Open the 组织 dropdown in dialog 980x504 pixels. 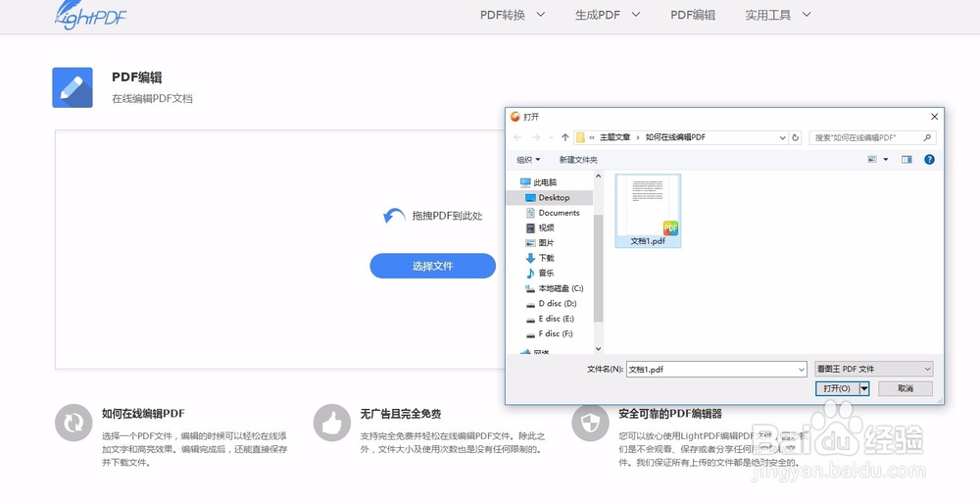point(528,160)
